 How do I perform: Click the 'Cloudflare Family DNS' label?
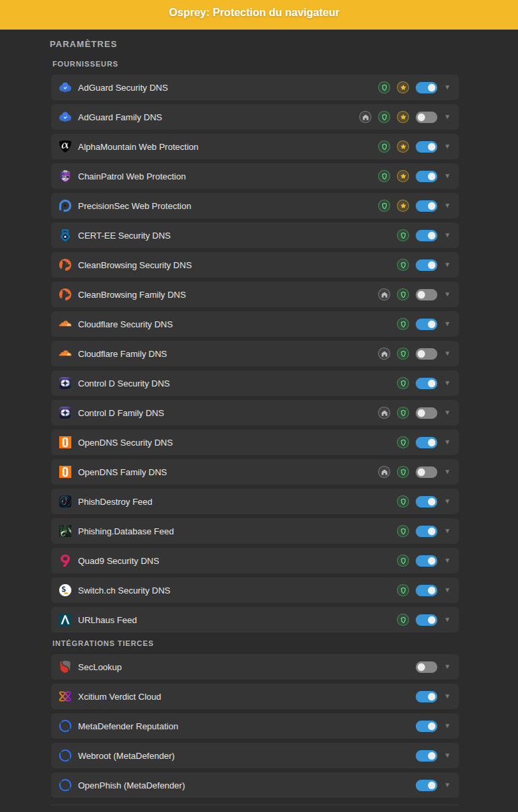coord(122,354)
